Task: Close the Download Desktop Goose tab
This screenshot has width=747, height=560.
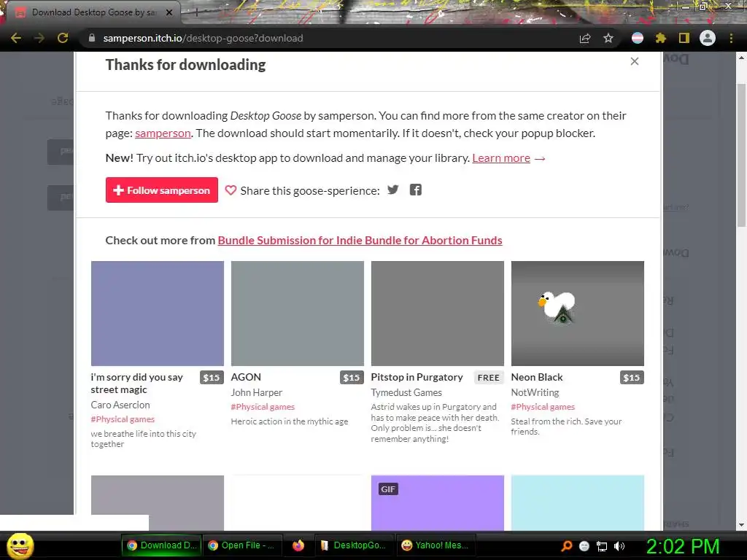Action: click(x=169, y=12)
